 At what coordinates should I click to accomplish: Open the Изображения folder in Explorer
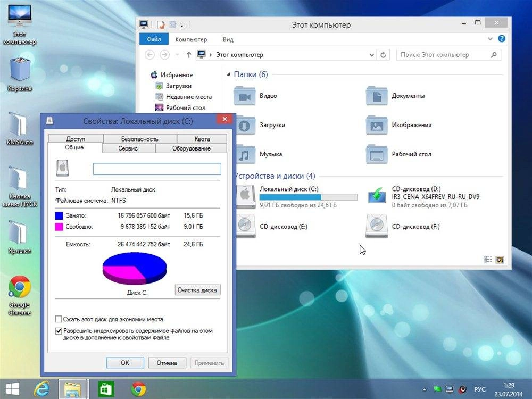[x=399, y=125]
